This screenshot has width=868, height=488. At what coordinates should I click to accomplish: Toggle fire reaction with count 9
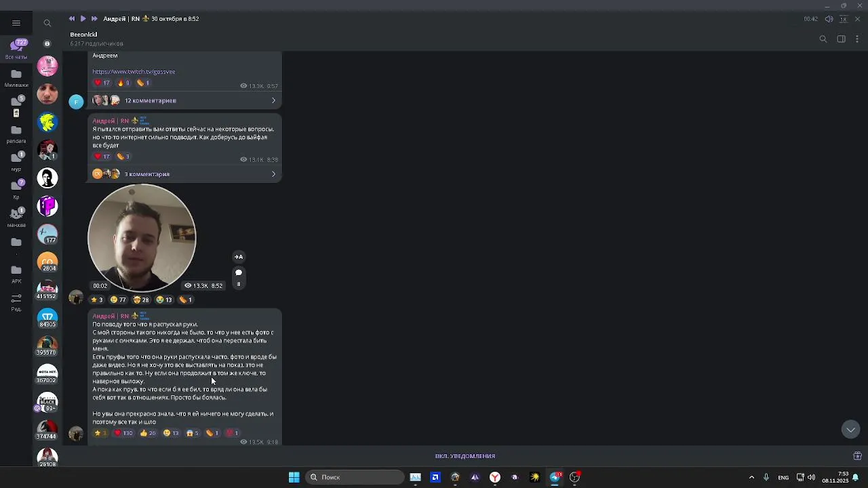coord(123,83)
